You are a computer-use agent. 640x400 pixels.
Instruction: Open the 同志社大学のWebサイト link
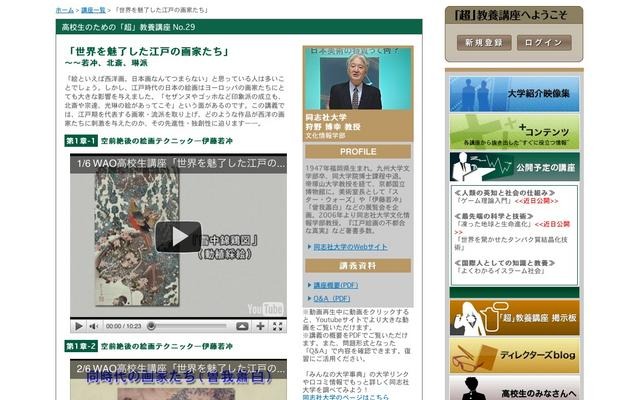(350, 247)
